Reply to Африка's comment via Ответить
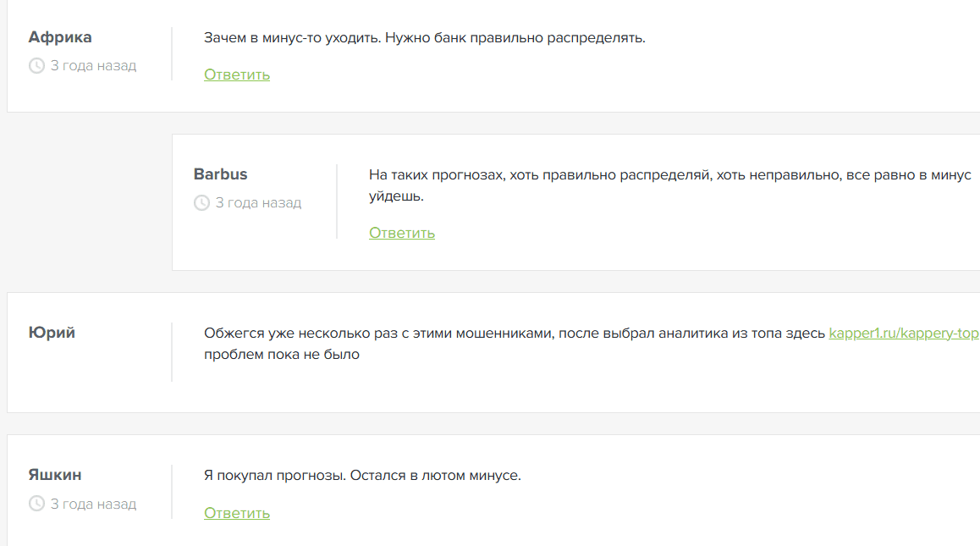 (237, 74)
